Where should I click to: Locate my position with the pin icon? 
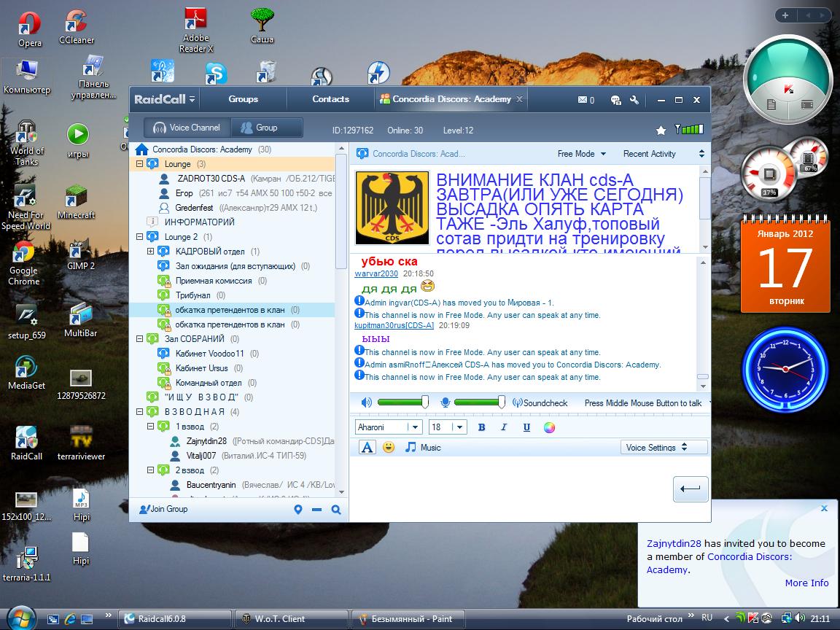(x=298, y=510)
